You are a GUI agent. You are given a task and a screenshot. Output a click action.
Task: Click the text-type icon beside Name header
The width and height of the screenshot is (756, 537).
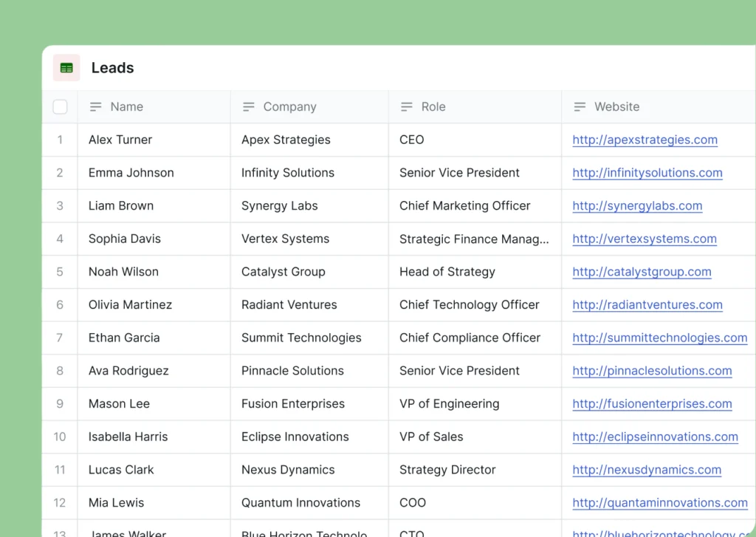[x=95, y=107]
